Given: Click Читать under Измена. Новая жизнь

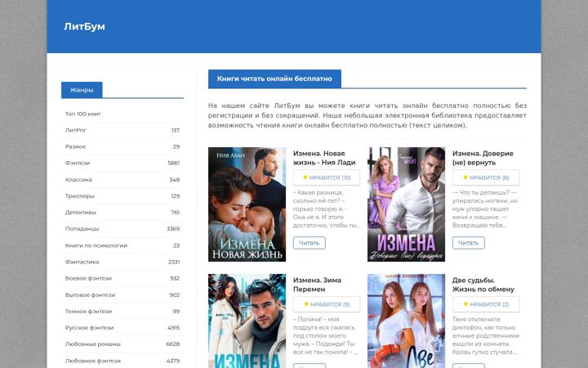Looking at the screenshot, I should tap(310, 243).
